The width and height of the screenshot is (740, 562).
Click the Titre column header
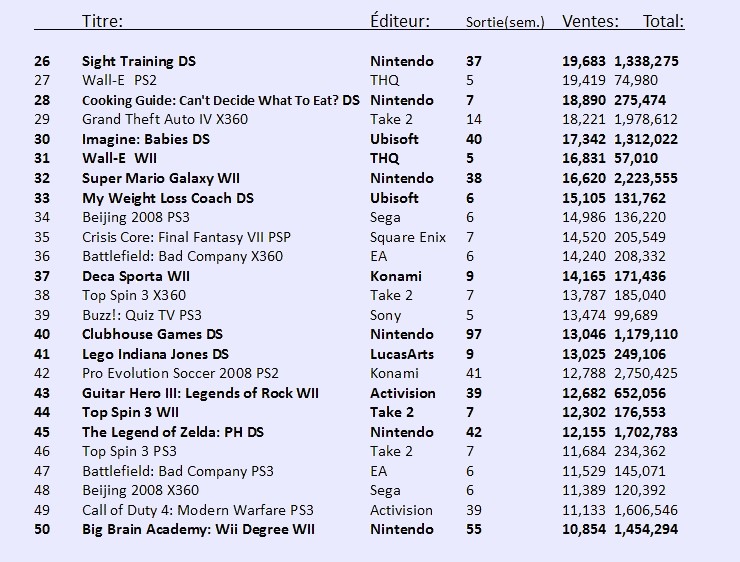tap(102, 21)
